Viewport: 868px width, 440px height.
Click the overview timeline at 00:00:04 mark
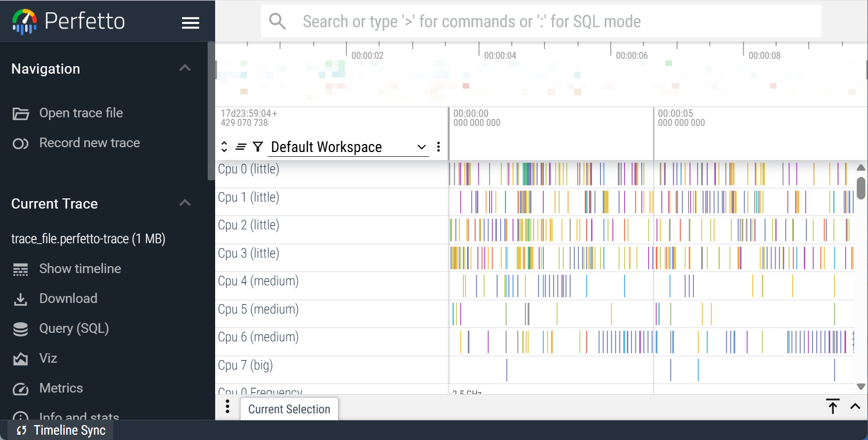(500, 55)
